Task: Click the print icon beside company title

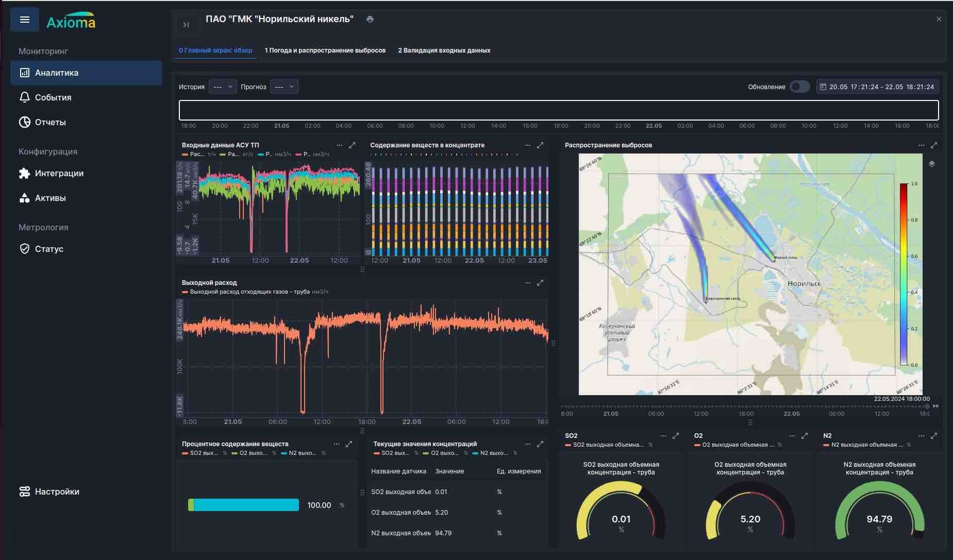Action: click(x=370, y=19)
